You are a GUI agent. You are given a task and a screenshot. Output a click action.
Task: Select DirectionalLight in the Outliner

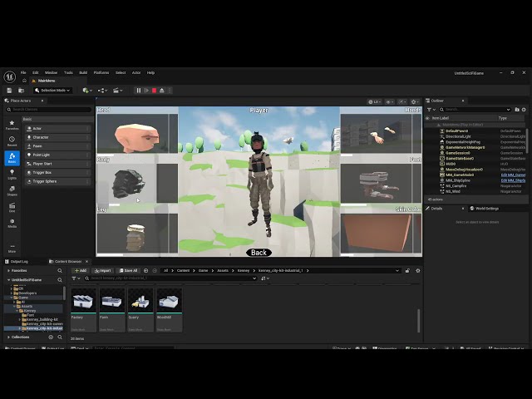point(458,136)
